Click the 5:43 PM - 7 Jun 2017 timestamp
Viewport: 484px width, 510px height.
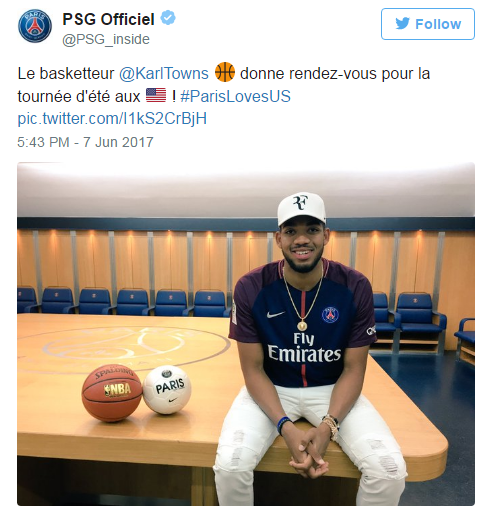[85, 142]
